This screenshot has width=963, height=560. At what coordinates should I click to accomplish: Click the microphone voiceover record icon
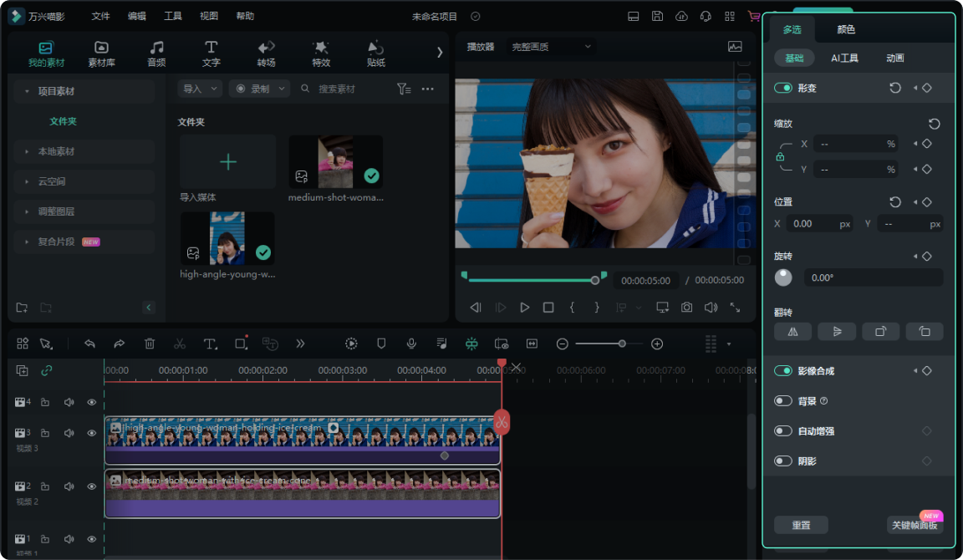coord(411,344)
